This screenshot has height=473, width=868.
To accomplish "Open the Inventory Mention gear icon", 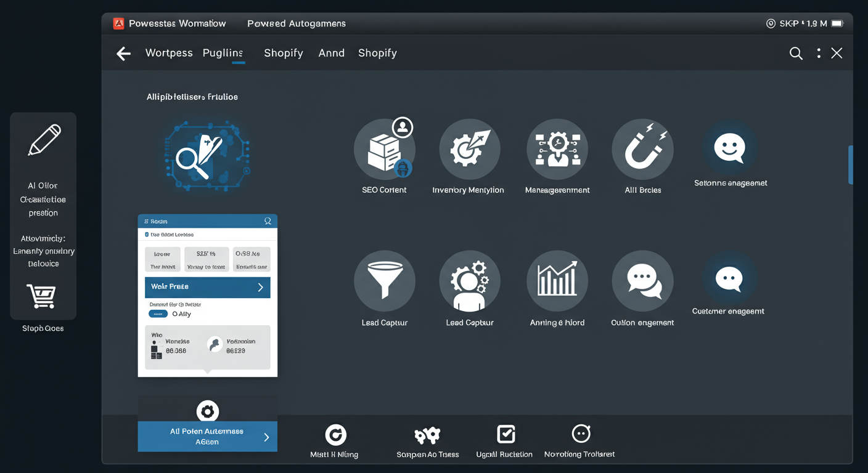I will 469,148.
